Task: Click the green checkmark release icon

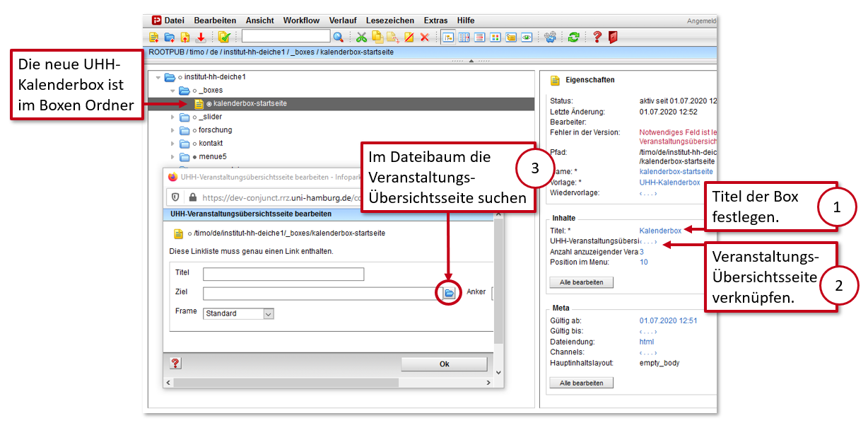Action: (224, 37)
